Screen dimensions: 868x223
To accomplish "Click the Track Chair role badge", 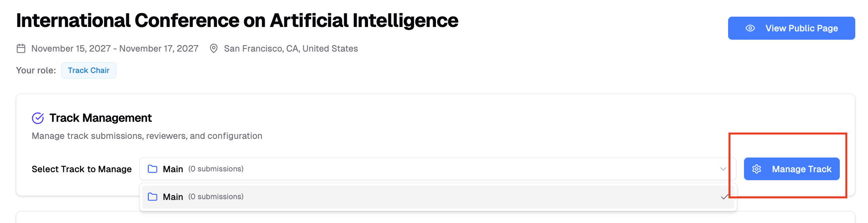I will point(89,70).
